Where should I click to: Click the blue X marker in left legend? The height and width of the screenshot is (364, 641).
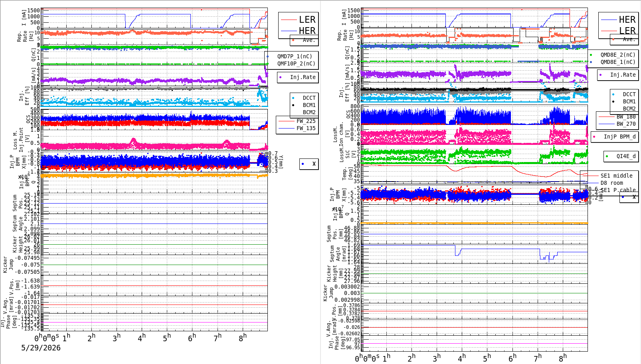click(303, 164)
